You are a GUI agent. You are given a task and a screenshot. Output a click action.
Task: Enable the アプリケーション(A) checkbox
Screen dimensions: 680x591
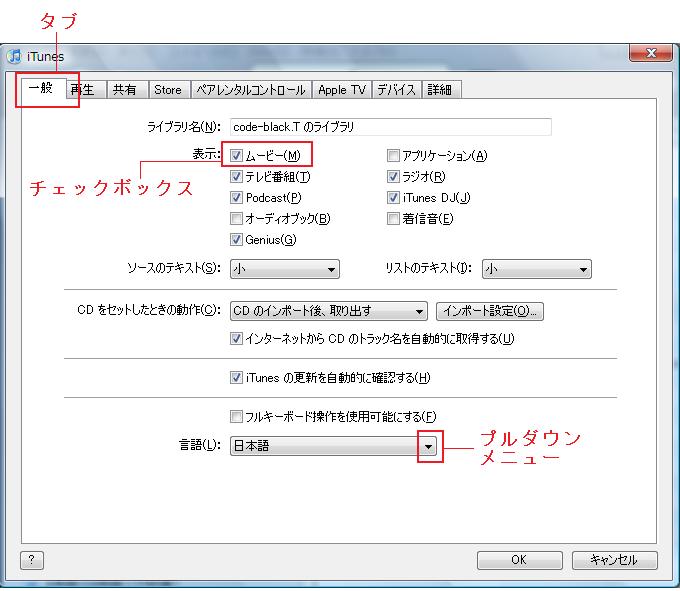click(x=393, y=155)
